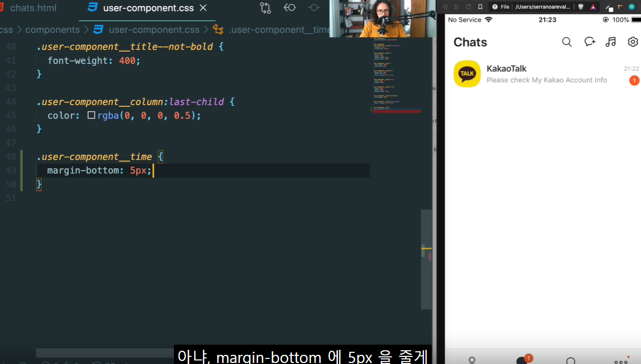This screenshot has height=364, width=641.
Task: Open the more (three dots) bottom tab
Action: coord(621,361)
